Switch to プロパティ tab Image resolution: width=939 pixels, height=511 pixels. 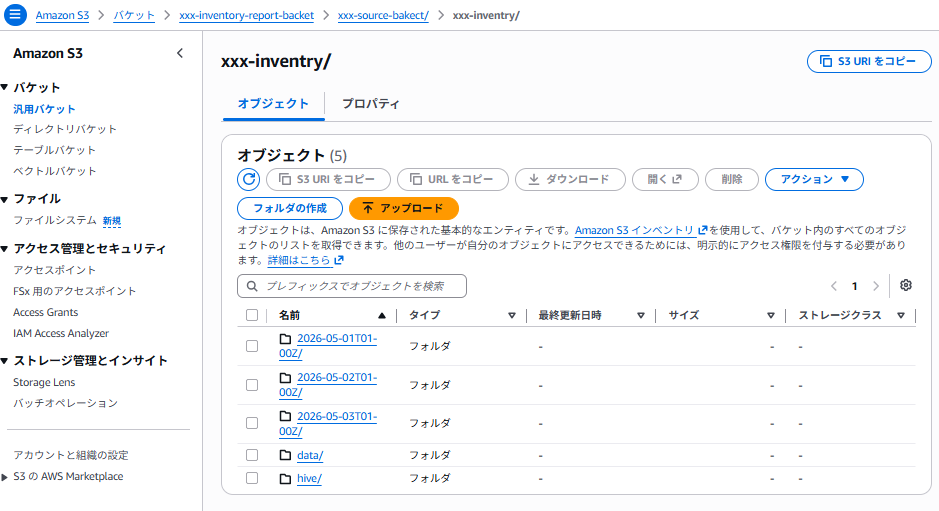[371, 104]
